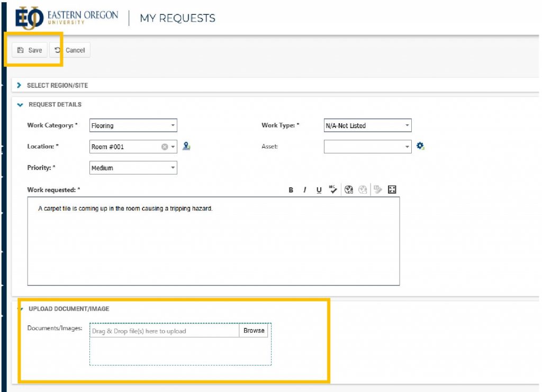The image size is (542, 392).
Task: Click the EOU logo in the header
Action: (28, 18)
